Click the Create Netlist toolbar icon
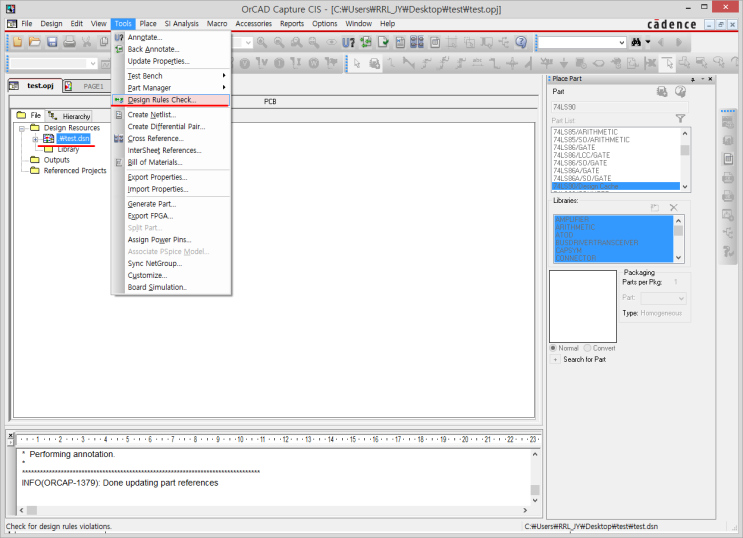 click(x=400, y=42)
